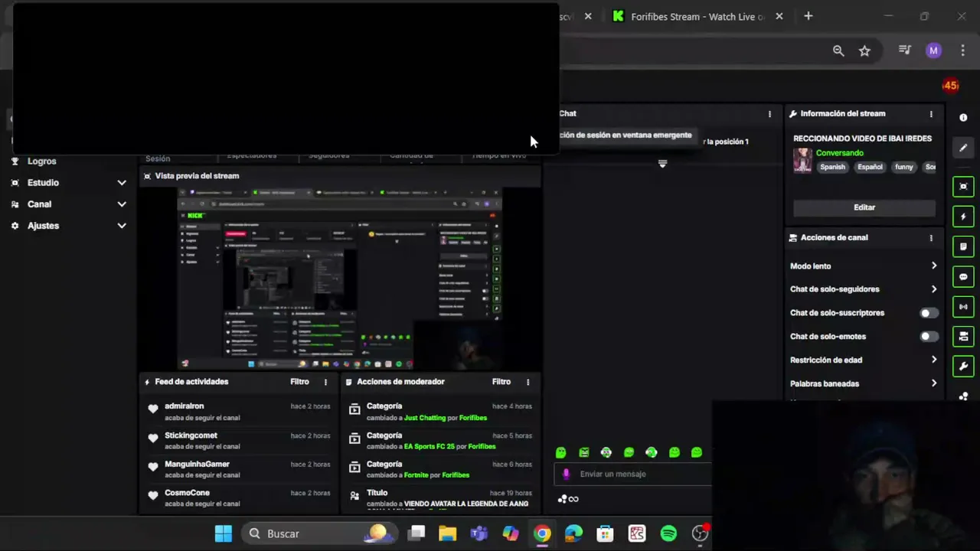Viewport: 980px width, 551px height.
Task: Click the funny stream tag
Action: click(904, 167)
